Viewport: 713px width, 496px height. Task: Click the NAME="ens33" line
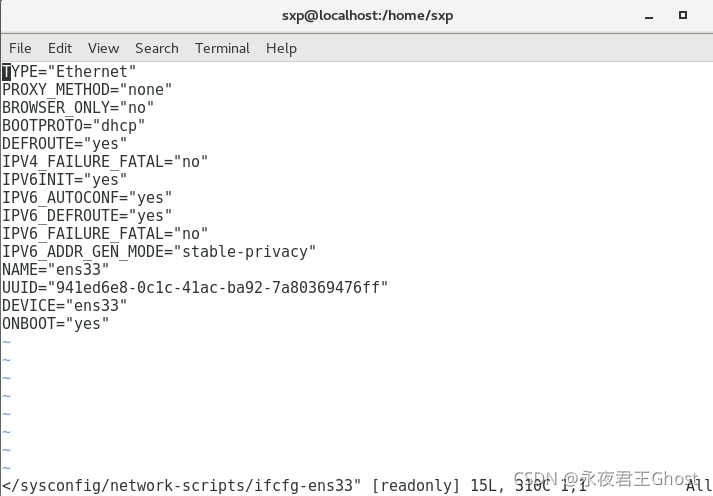[x=55, y=270]
